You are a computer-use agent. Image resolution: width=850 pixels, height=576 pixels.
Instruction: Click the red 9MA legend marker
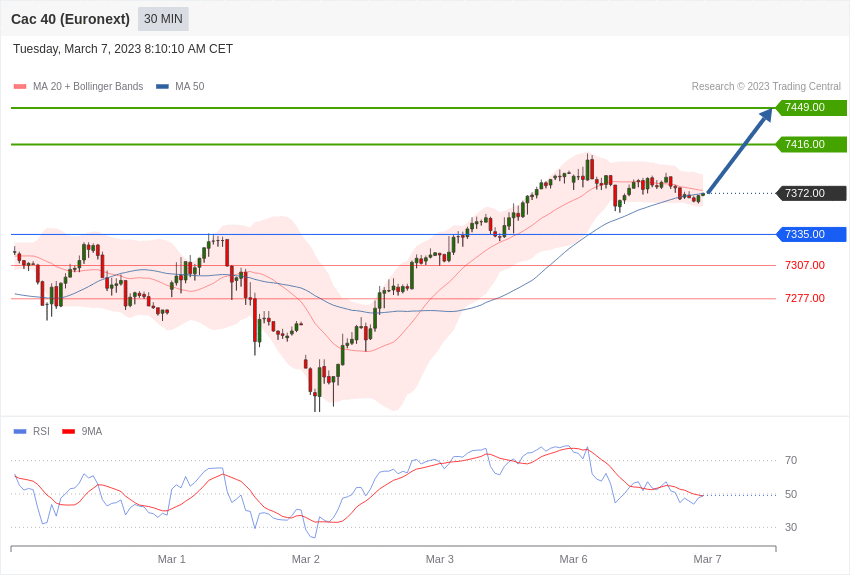68,432
